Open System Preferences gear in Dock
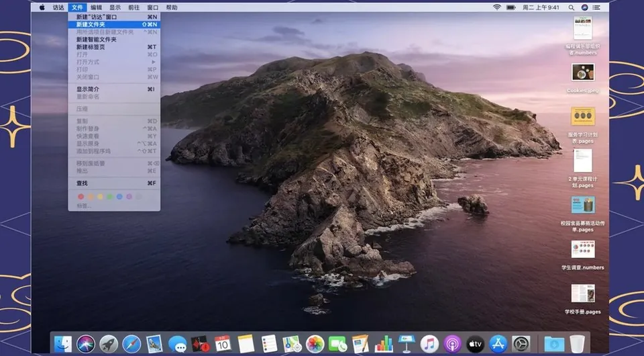The width and height of the screenshot is (644, 356). (x=521, y=344)
